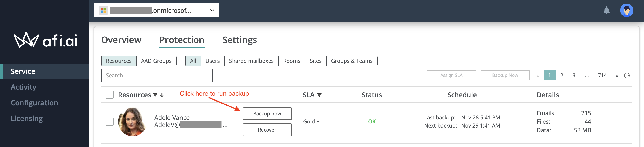Expand the Gold SLA dropdown
The width and height of the screenshot is (644, 147).
(311, 121)
